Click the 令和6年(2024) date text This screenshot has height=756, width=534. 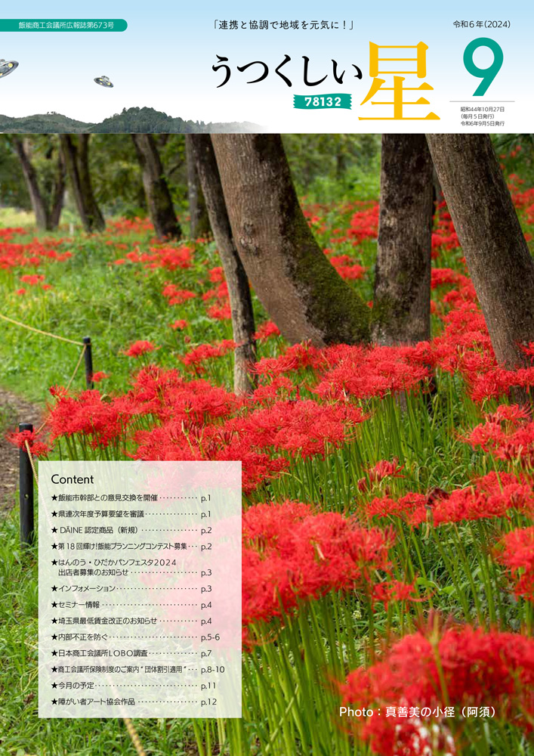point(481,24)
